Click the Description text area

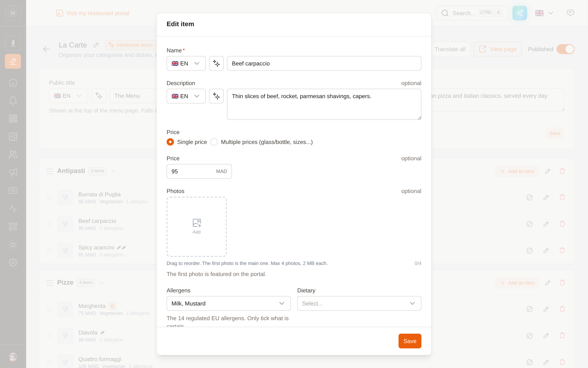pos(324,104)
